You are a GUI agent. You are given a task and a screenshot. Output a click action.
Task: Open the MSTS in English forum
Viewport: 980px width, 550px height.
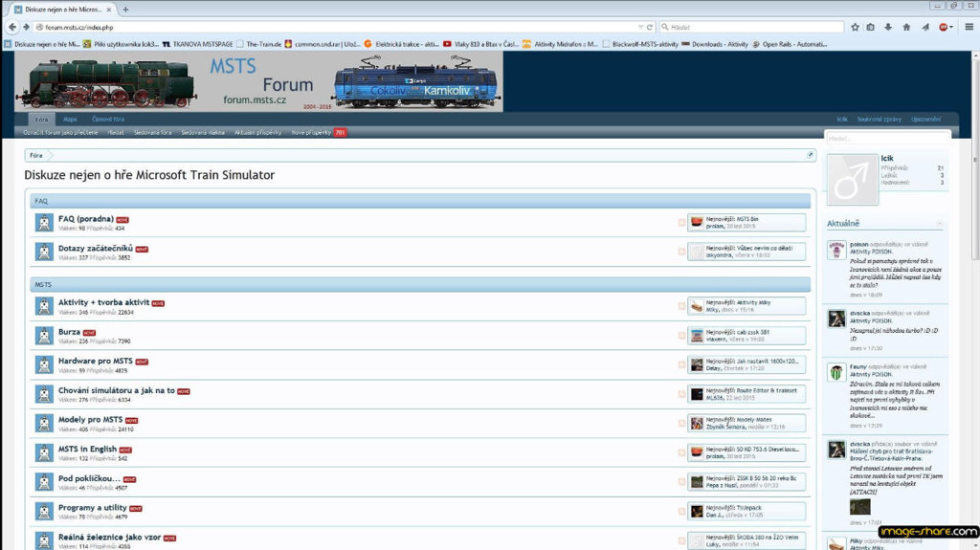click(87, 450)
